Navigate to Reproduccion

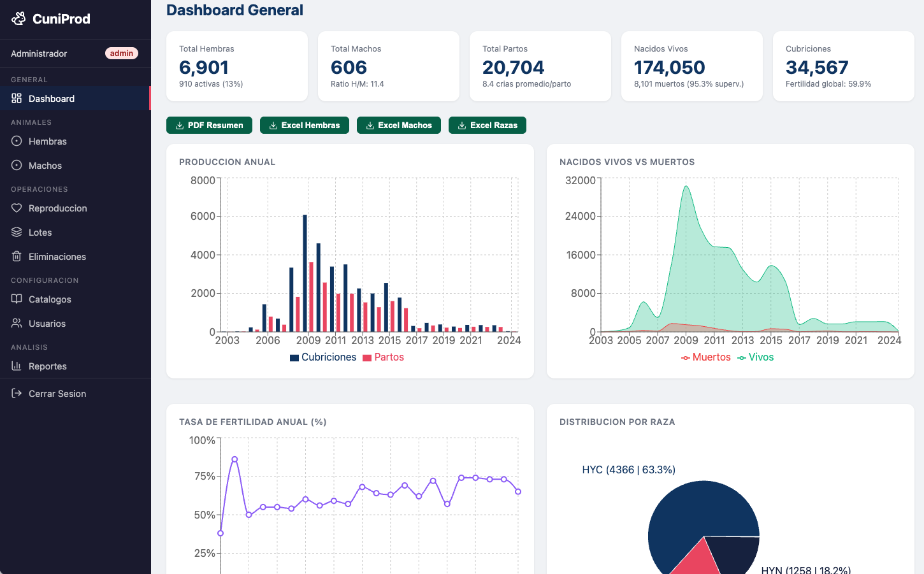click(x=75, y=208)
